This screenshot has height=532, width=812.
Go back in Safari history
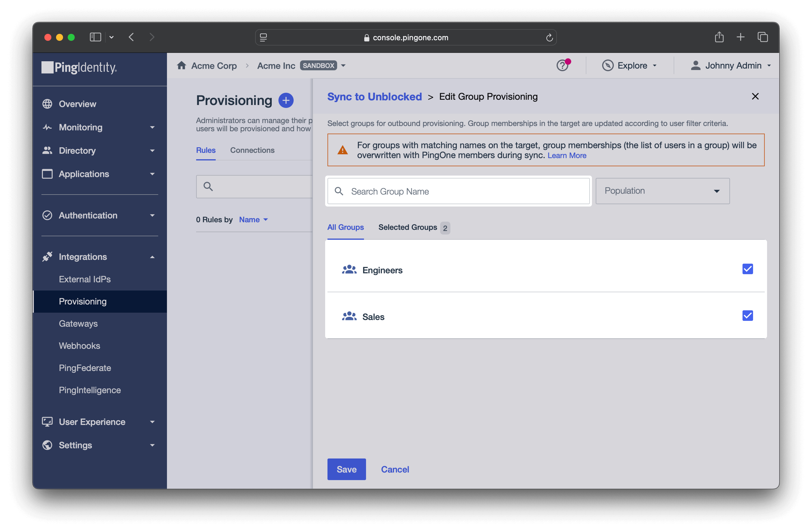[x=131, y=37]
